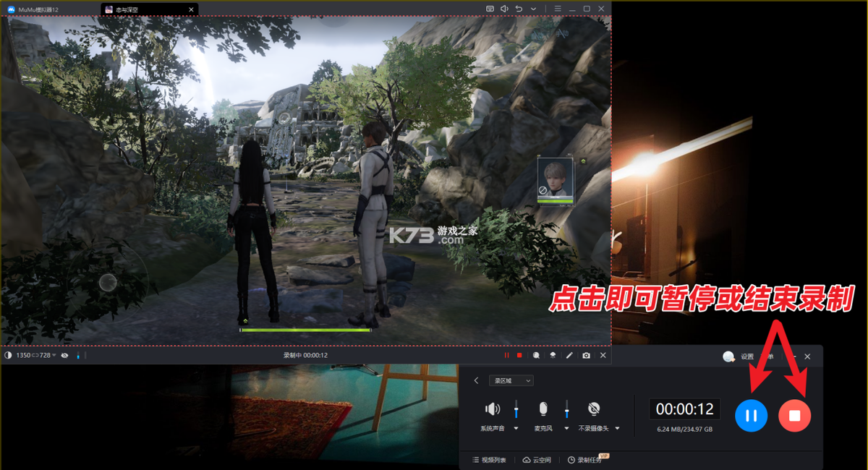This screenshot has height=470, width=868.
Task: Expand the 系统声音 dropdown arrow
Action: tap(516, 429)
